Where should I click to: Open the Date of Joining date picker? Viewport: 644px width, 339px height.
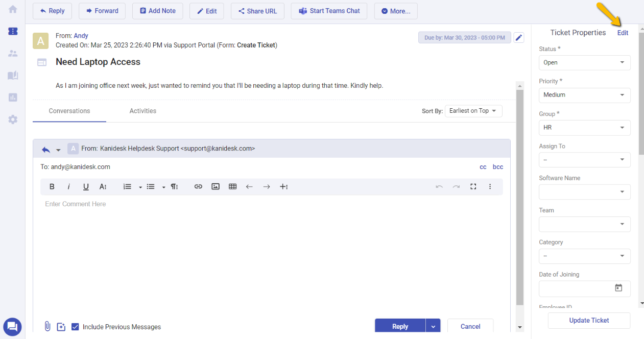click(618, 288)
